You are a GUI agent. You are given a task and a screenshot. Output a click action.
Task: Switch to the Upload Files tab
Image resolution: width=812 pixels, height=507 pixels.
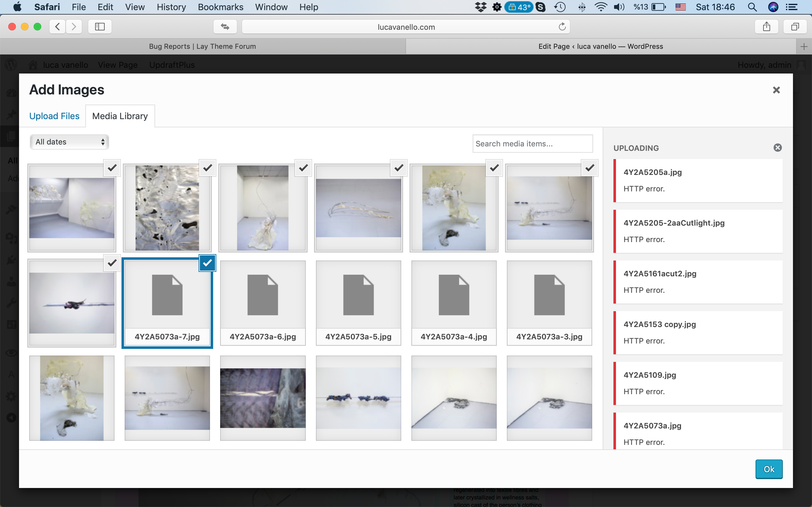click(x=54, y=116)
